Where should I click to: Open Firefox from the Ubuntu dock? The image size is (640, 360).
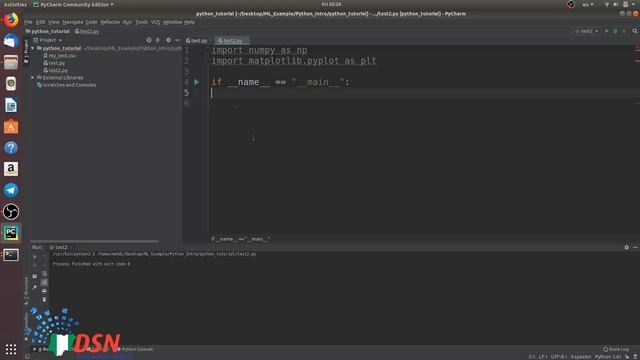(x=11, y=20)
